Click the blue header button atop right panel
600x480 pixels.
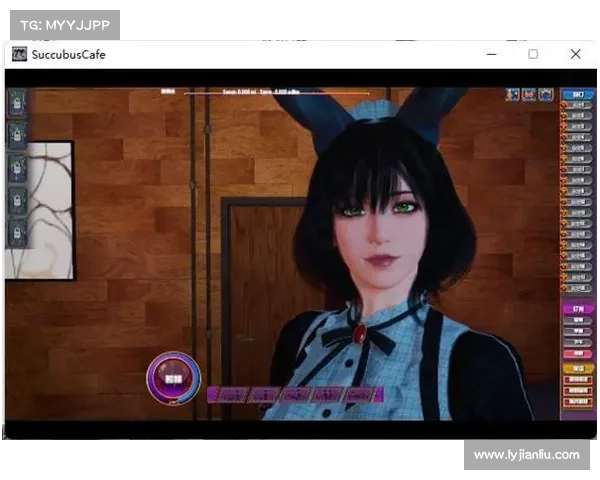tap(578, 95)
